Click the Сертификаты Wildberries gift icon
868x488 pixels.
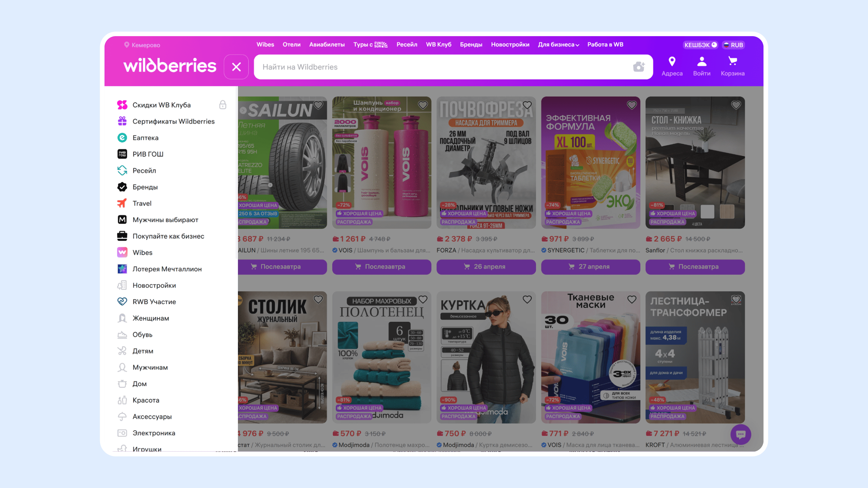pyautogui.click(x=122, y=121)
